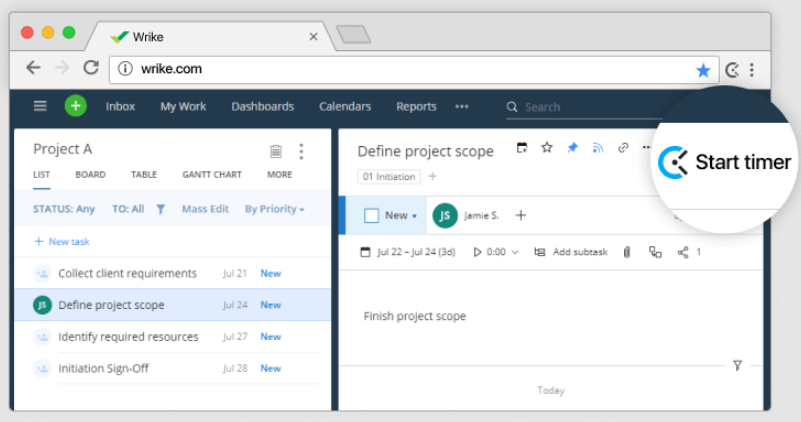Open the MORE views menu
The width and height of the screenshot is (801, 422).
click(279, 175)
